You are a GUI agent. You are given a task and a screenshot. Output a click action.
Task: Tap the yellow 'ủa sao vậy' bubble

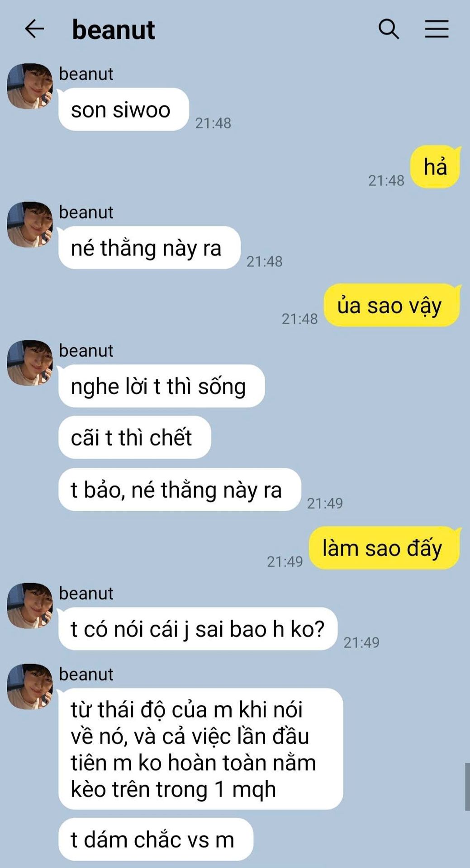392,305
